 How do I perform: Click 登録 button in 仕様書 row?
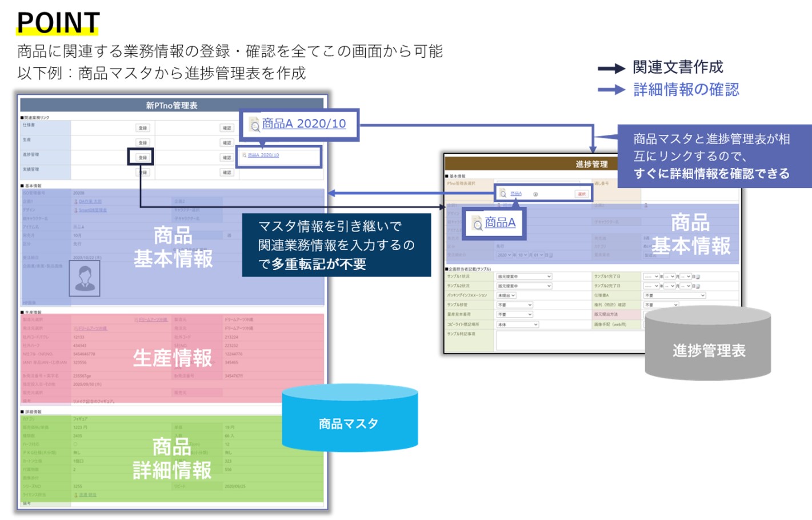tap(143, 128)
